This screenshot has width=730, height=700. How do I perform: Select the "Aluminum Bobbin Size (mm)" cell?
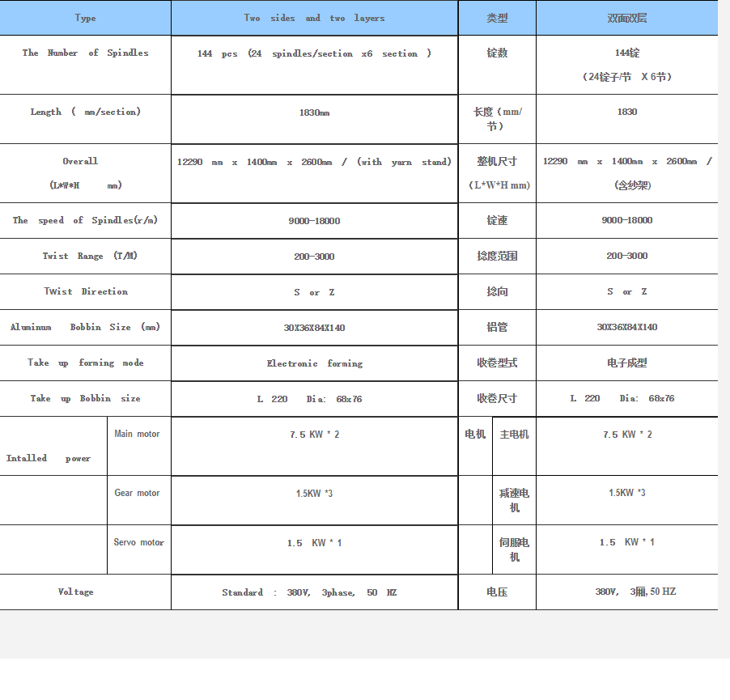[85, 328]
